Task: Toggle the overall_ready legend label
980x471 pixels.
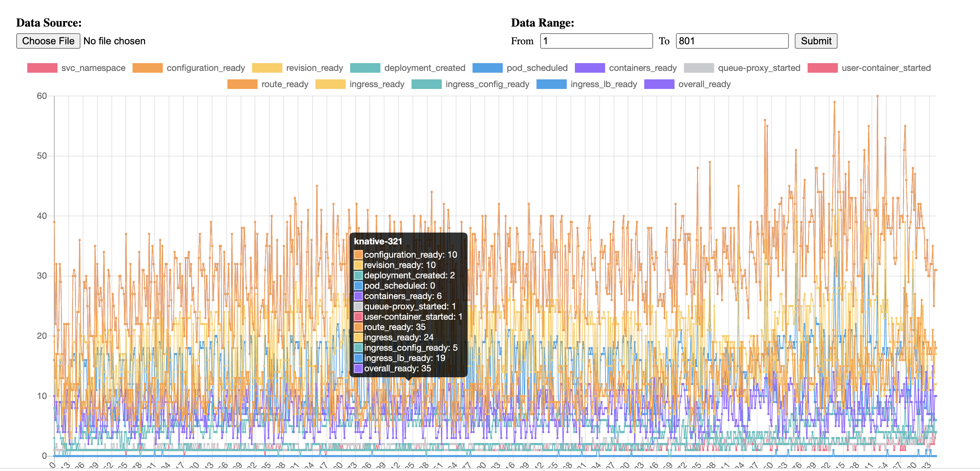Action: [x=704, y=84]
